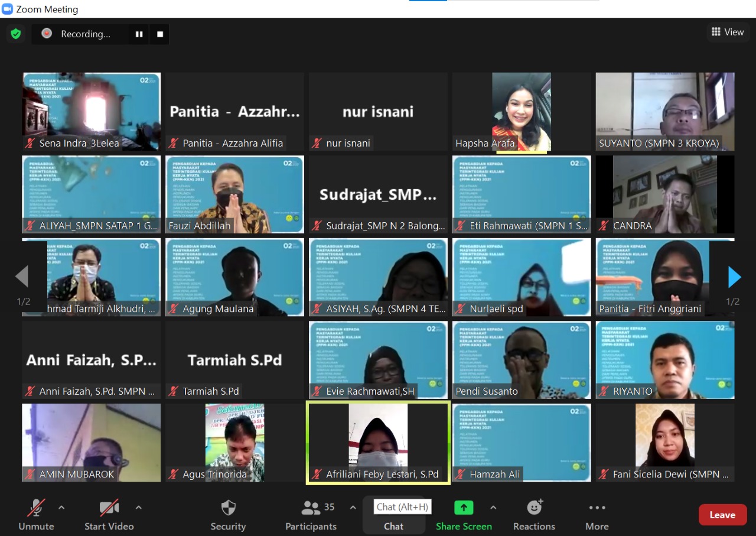Viewport: 756px width, 536px height.
Task: Open the Chat panel
Action: [393, 525]
